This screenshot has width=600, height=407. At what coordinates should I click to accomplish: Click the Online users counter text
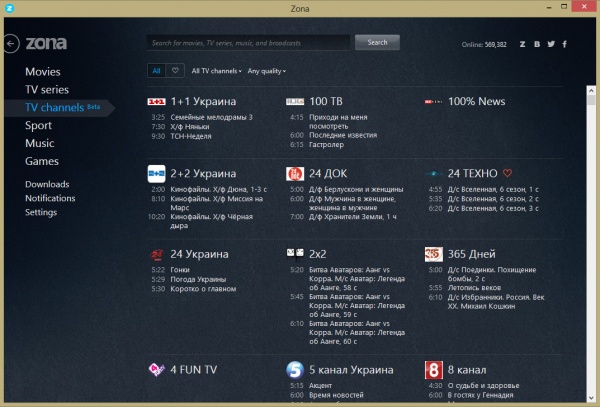click(x=484, y=45)
